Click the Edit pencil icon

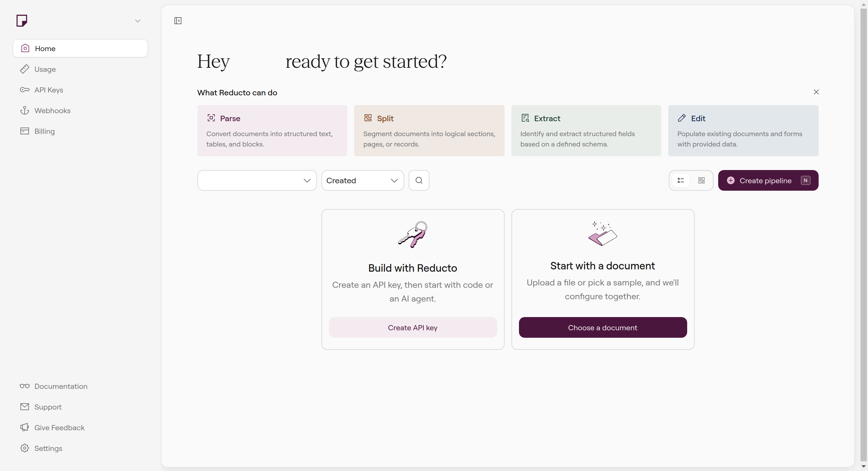[682, 118]
